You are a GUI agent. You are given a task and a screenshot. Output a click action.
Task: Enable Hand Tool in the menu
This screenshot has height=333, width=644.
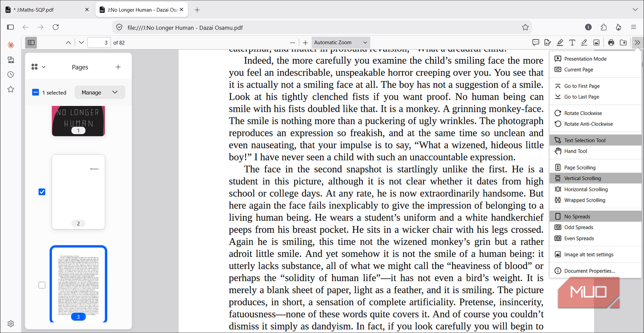tap(596, 151)
